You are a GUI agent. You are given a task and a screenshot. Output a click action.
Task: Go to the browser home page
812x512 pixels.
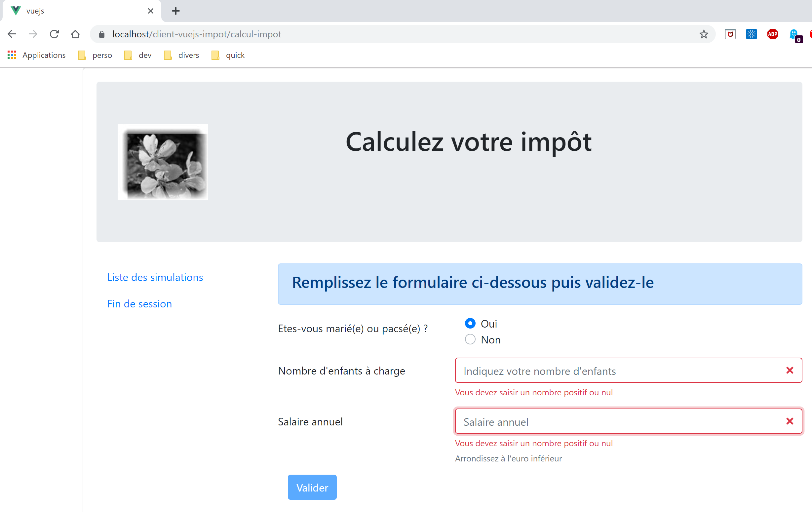pyautogui.click(x=76, y=34)
